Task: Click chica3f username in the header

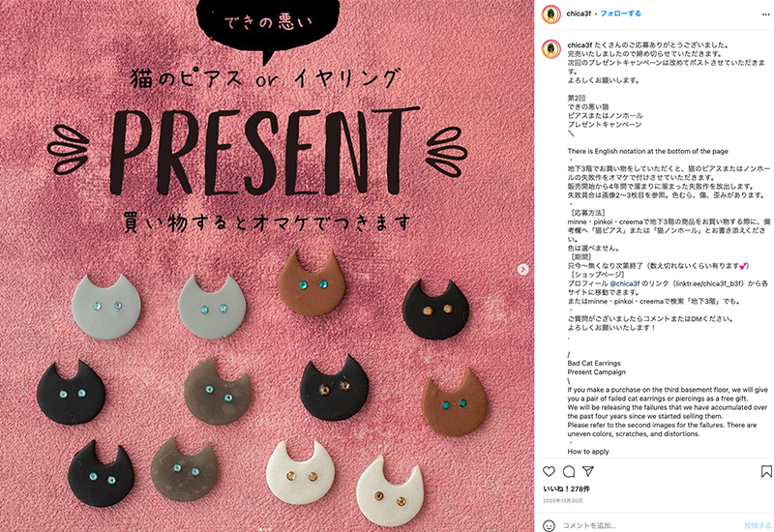Action: 579,14
